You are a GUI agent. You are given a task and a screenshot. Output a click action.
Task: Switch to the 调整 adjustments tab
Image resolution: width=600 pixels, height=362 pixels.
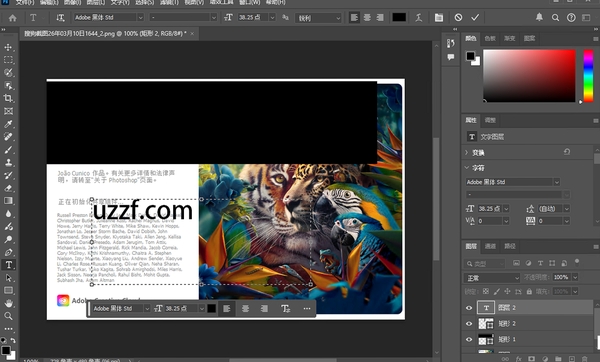coord(490,120)
